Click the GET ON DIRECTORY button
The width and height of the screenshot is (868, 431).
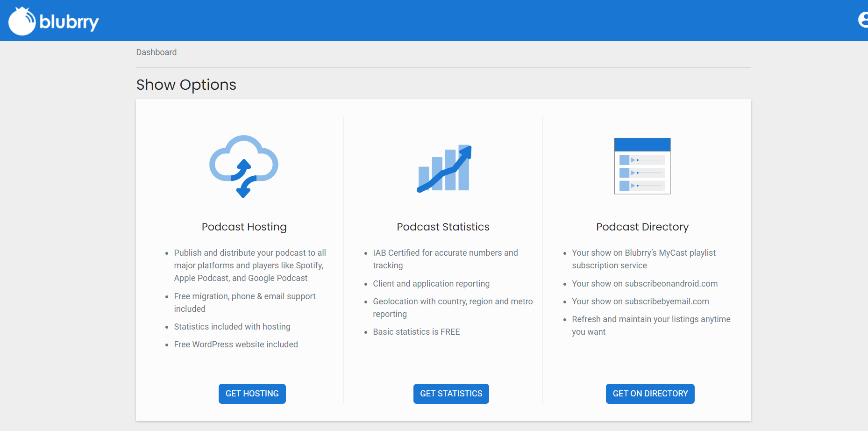(x=650, y=394)
